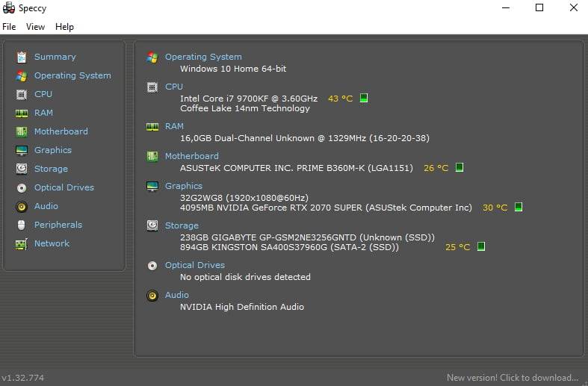Screen dimensions: 588x386
Task: Click the Motherboard icon in summary panel
Action: [152, 156]
